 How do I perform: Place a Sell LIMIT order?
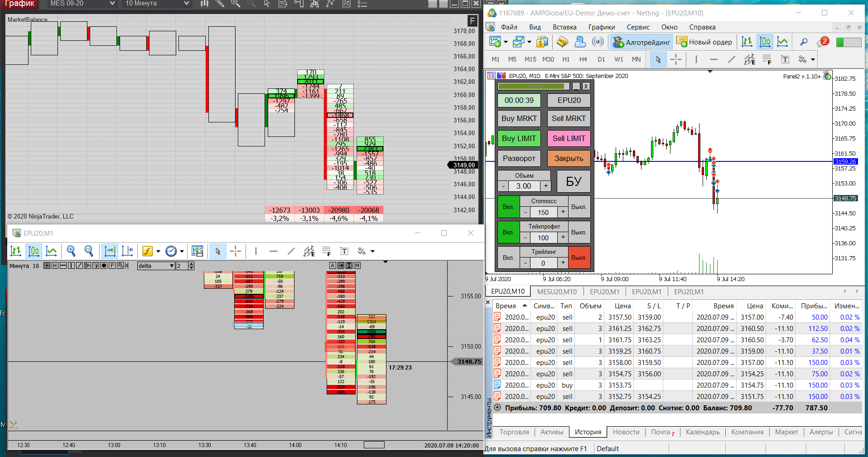coord(569,138)
